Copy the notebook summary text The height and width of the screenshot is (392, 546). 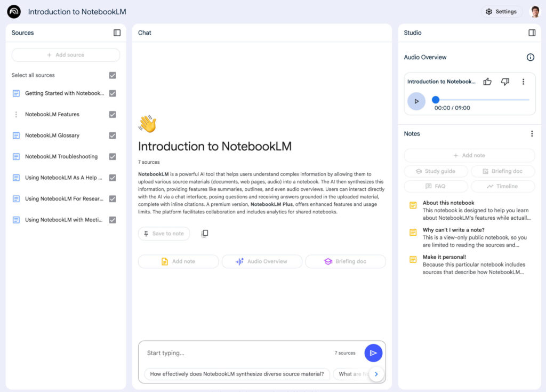(205, 233)
